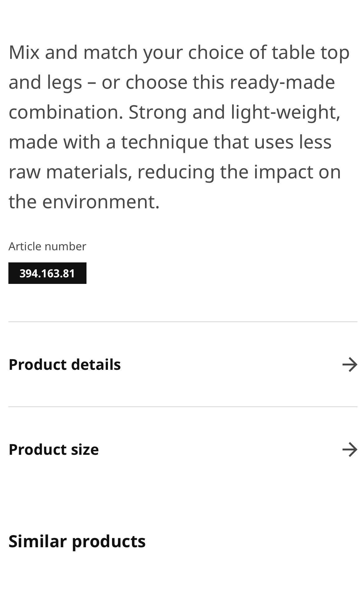The image size is (364, 607).
Task: Click the divider between Product details and size
Action: pos(183,407)
